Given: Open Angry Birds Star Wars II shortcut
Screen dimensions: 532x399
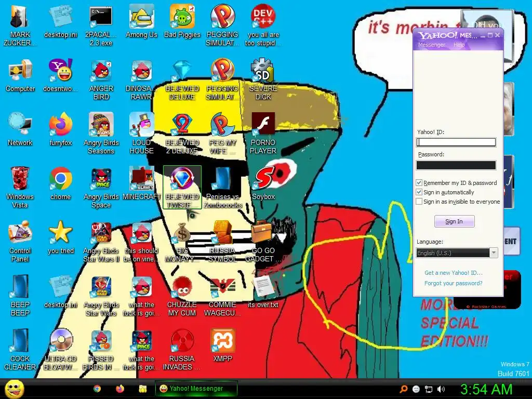Looking at the screenshot, I should click(101, 241).
